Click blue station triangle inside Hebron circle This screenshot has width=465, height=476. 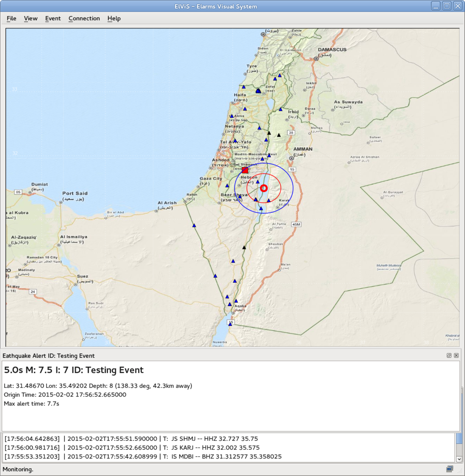[x=258, y=182]
